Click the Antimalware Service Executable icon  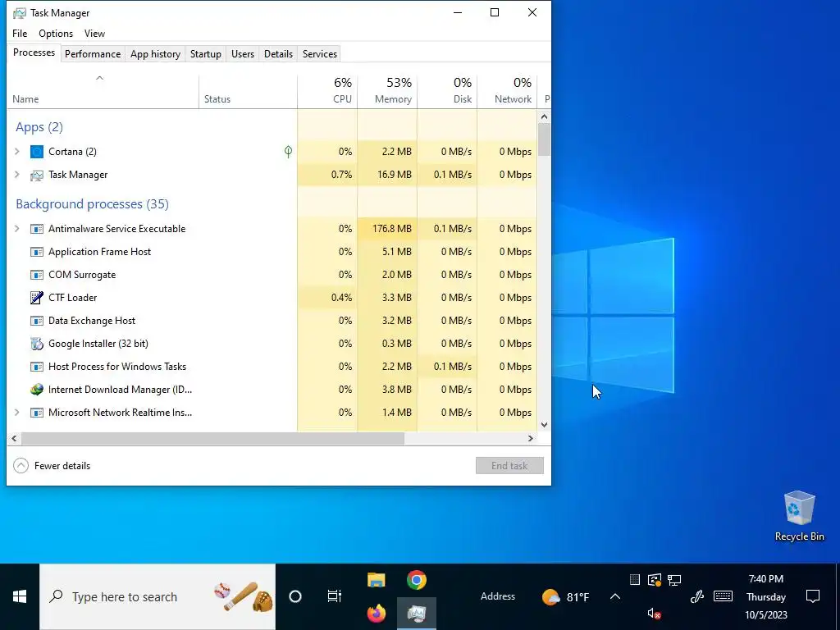(36, 229)
